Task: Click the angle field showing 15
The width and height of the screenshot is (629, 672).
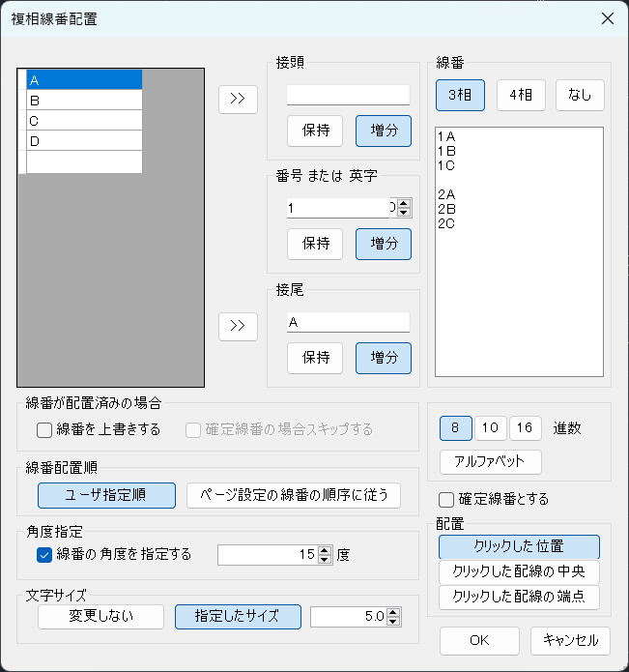Action: click(x=268, y=555)
